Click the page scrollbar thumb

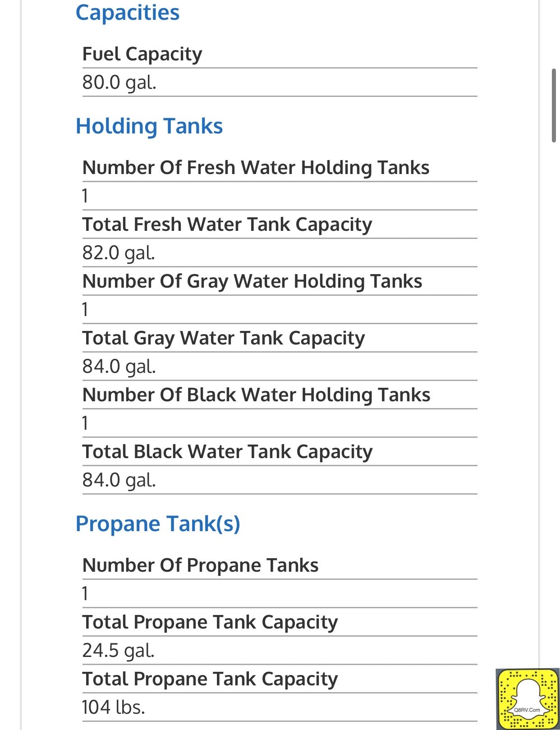tap(554, 106)
